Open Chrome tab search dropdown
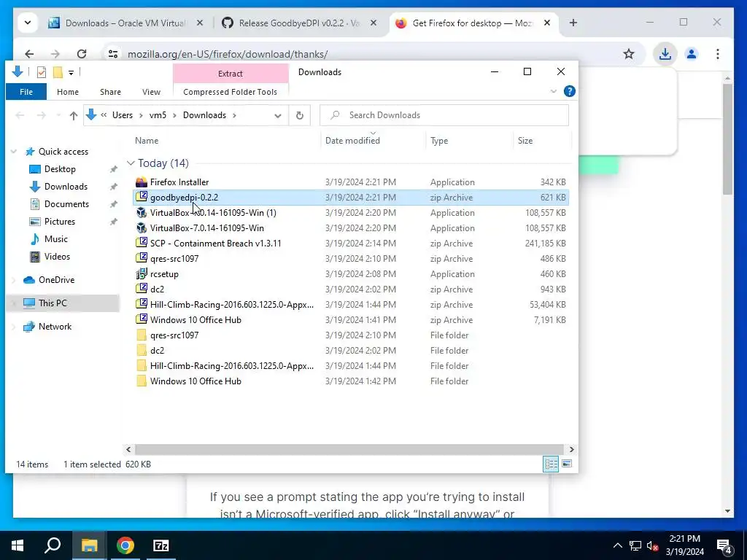The height and width of the screenshot is (560, 747). 28,23
